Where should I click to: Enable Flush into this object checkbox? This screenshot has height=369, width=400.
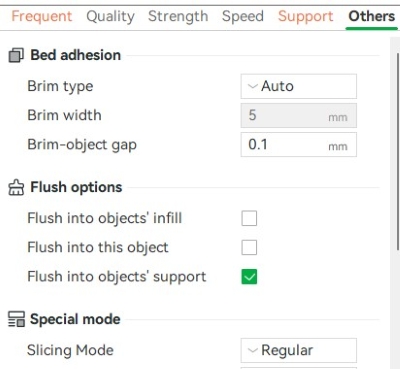(x=249, y=247)
